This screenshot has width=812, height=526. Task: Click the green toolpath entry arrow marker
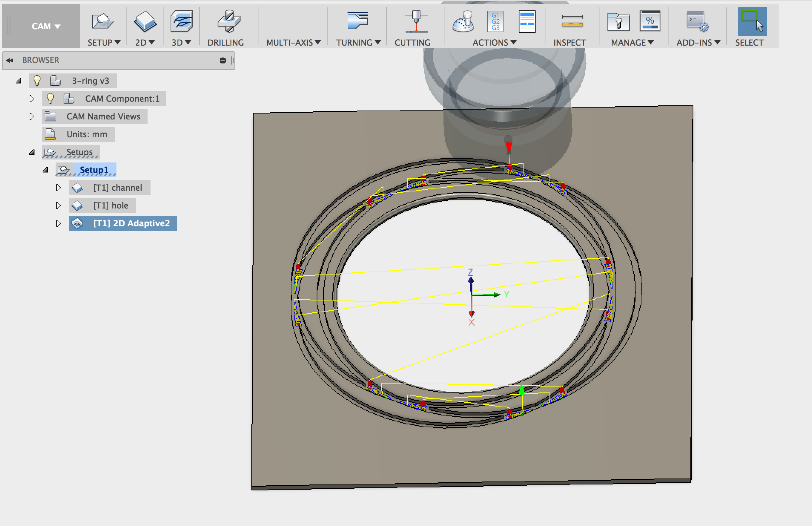click(x=522, y=389)
